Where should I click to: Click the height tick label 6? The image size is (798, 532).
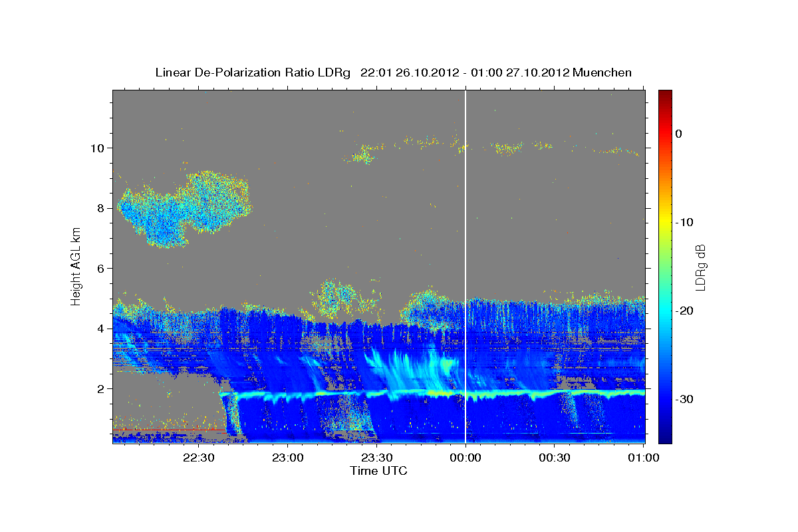tap(100, 268)
